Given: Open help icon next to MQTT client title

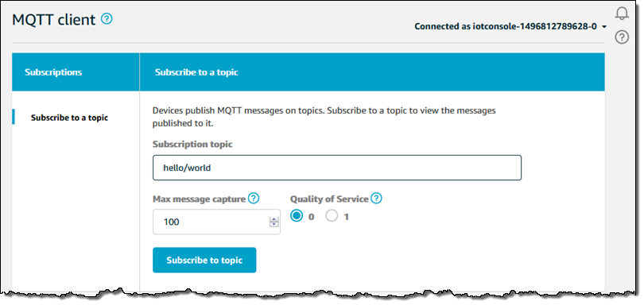Looking at the screenshot, I should point(107,18).
